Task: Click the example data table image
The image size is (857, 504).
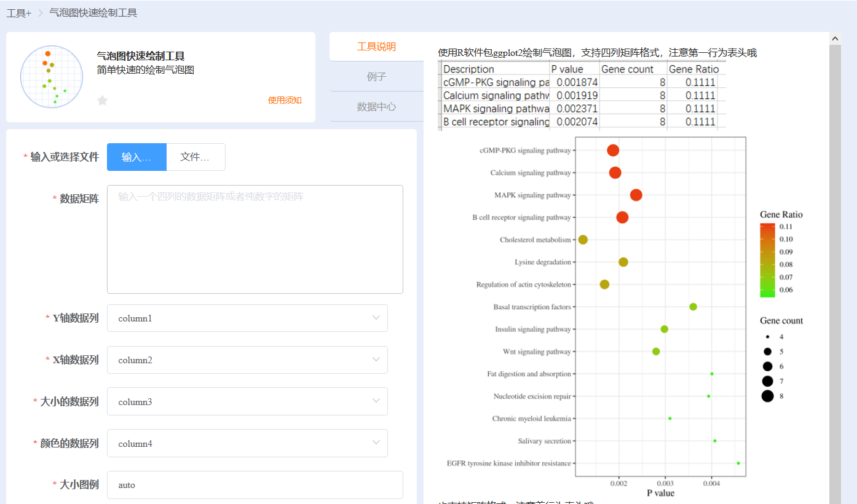Action: 582,95
